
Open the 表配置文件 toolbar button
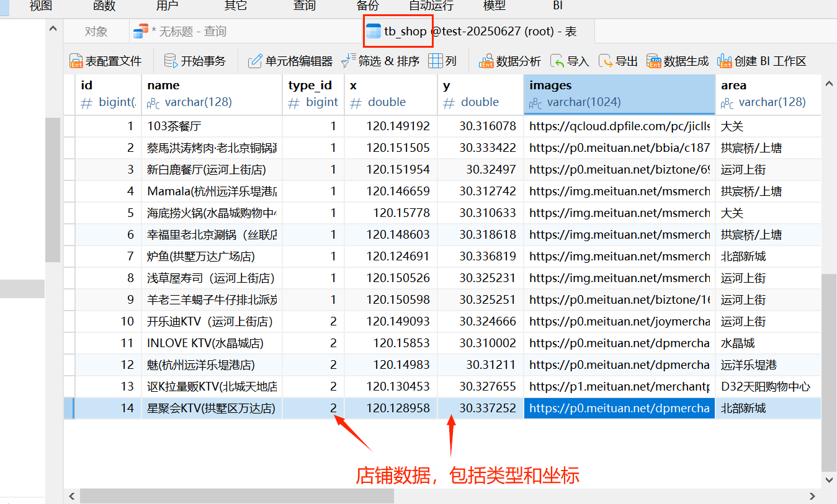[x=105, y=61]
